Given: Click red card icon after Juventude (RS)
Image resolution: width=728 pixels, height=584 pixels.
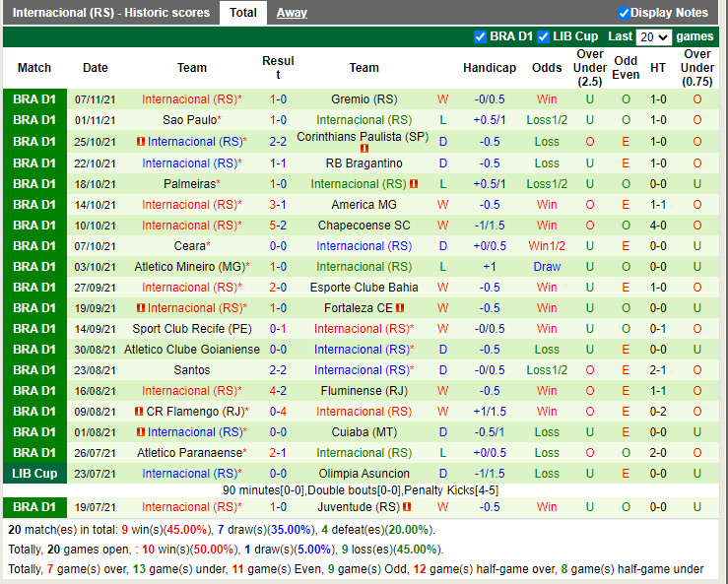Looking at the screenshot, I should [x=407, y=507].
